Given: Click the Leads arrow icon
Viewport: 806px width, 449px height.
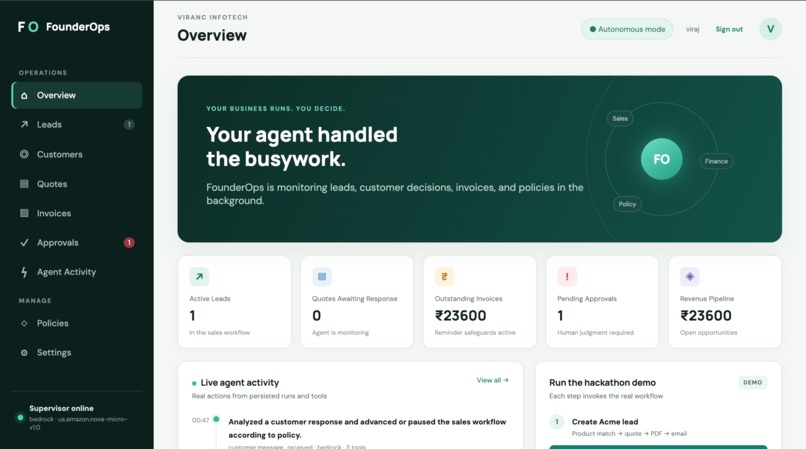Looking at the screenshot, I should [24, 124].
